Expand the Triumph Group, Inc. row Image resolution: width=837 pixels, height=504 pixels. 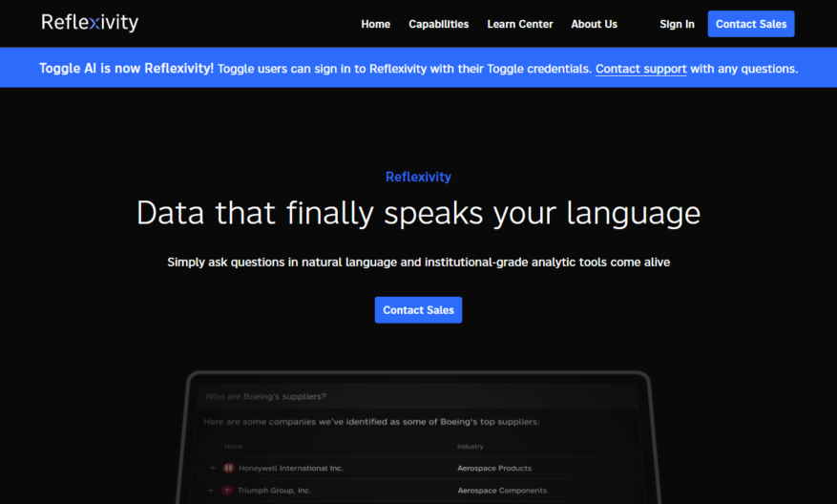211,490
